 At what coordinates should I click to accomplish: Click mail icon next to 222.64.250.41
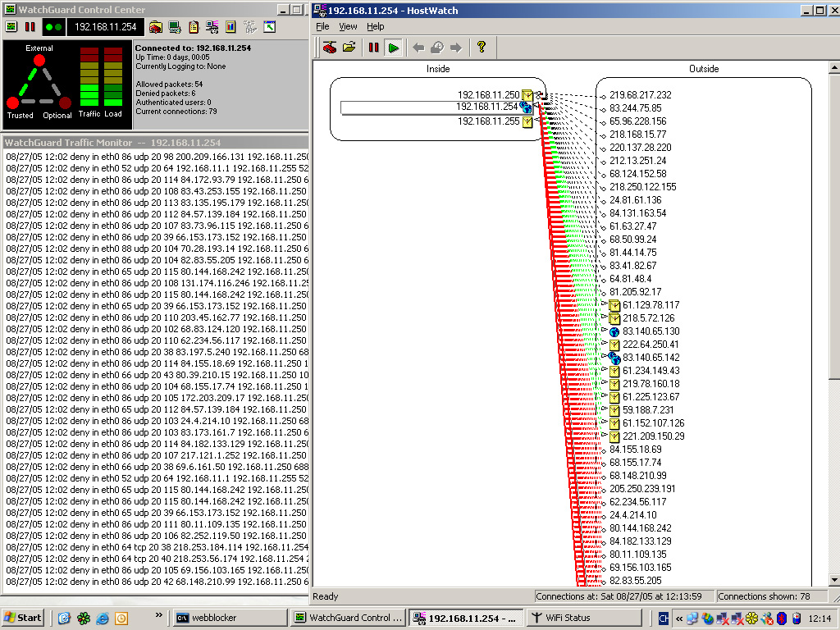tap(614, 345)
